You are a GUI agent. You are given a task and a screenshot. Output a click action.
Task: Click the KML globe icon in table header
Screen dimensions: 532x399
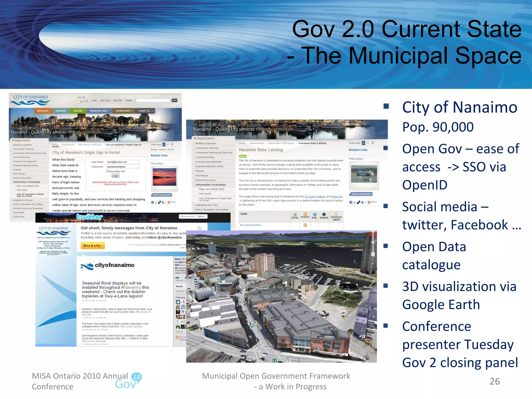pos(315,214)
